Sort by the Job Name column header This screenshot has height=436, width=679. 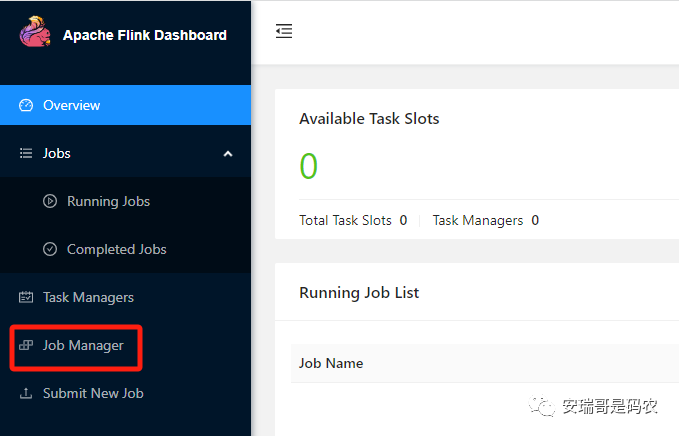point(331,363)
